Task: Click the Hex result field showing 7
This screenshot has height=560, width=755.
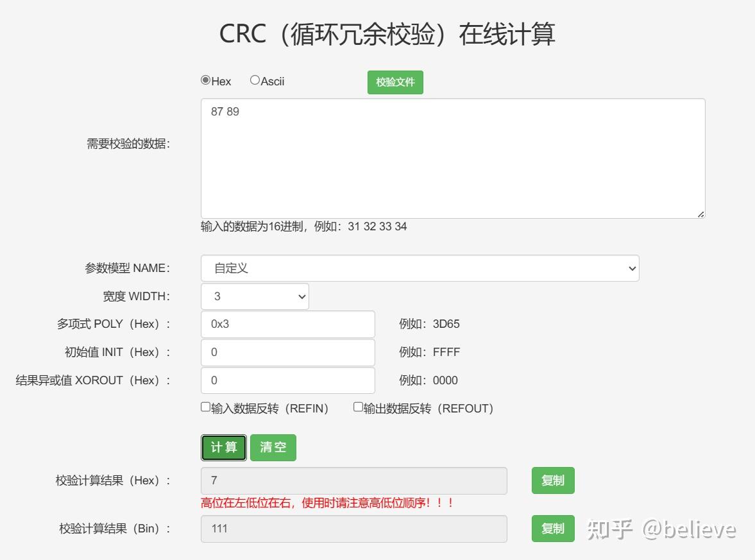Action: point(353,480)
